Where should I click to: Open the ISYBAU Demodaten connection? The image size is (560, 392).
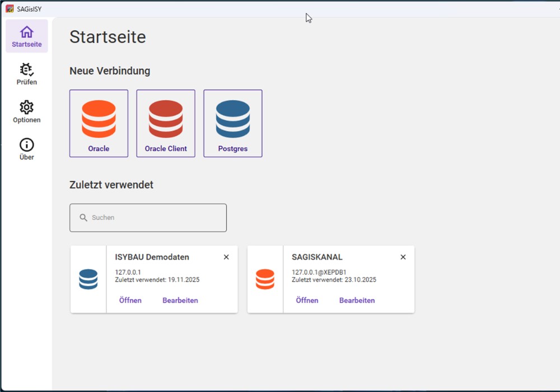pyautogui.click(x=130, y=300)
